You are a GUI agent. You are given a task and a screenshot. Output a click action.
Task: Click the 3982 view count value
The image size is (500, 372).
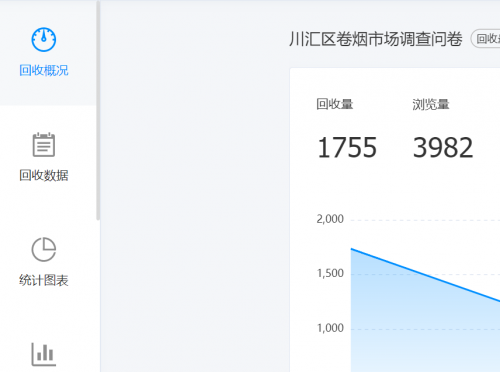tap(443, 147)
